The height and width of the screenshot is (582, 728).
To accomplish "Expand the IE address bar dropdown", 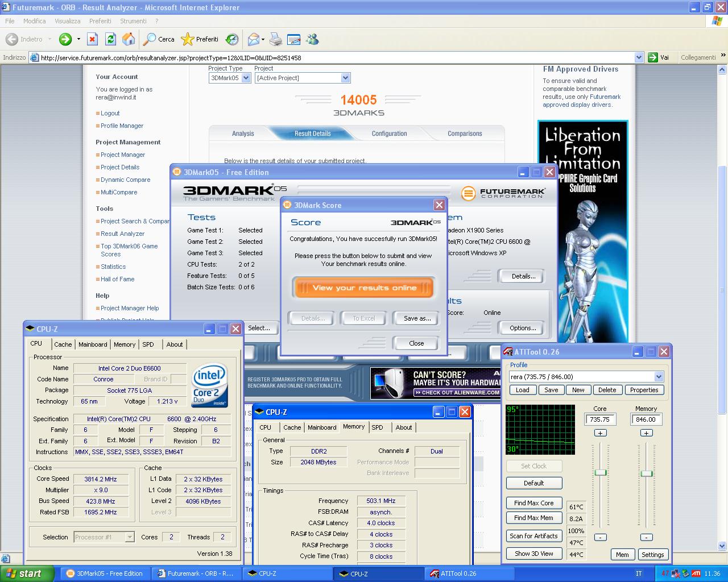I will [639, 57].
